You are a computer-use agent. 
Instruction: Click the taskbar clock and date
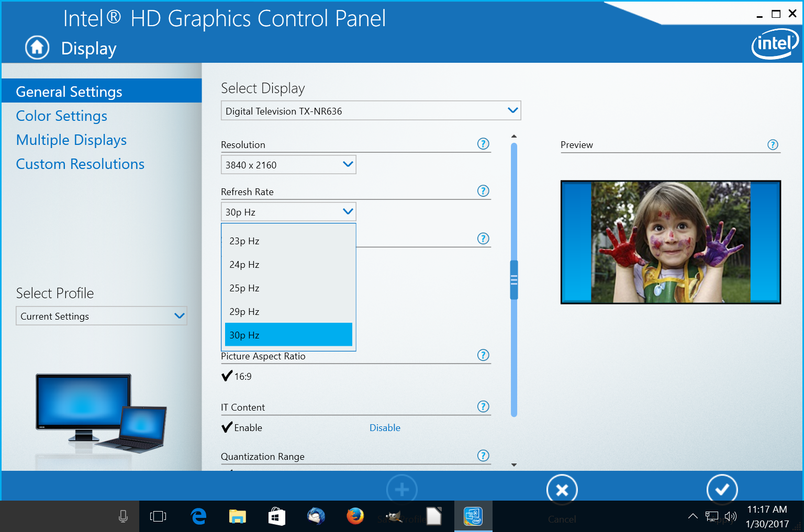pyautogui.click(x=767, y=516)
